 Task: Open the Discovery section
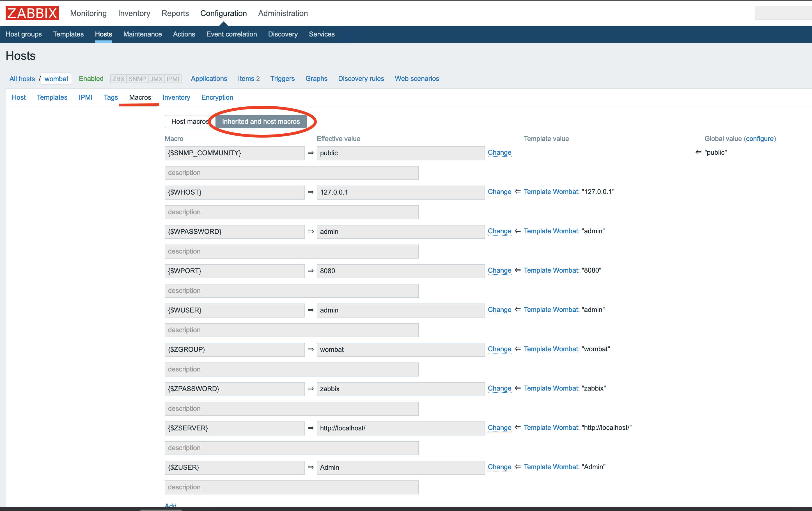pos(283,34)
